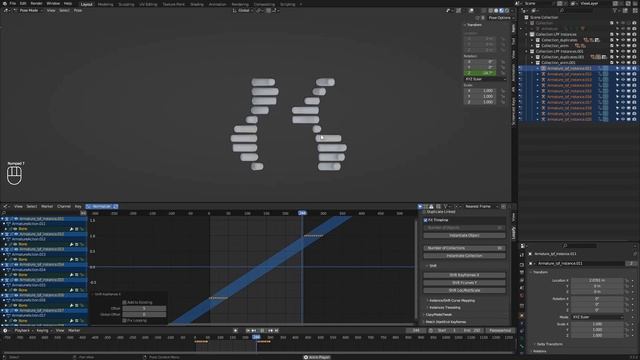Open Tool properties tab icon in properties editor

tap(522, 255)
